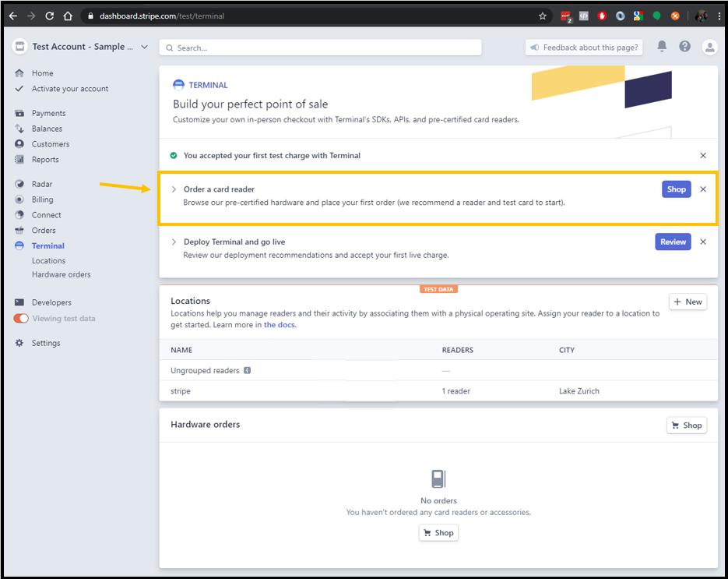Open the Payments section
The image size is (728, 579).
(49, 113)
